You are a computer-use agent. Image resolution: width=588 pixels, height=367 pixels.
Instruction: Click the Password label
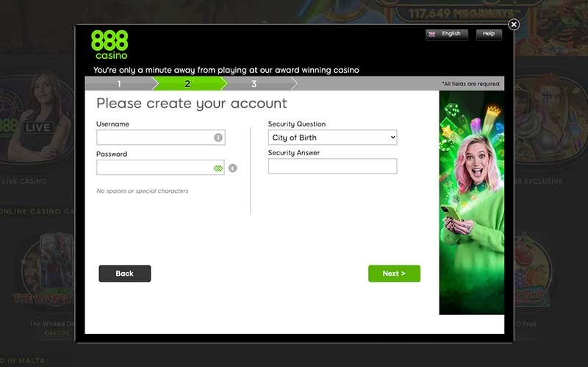pyautogui.click(x=112, y=154)
